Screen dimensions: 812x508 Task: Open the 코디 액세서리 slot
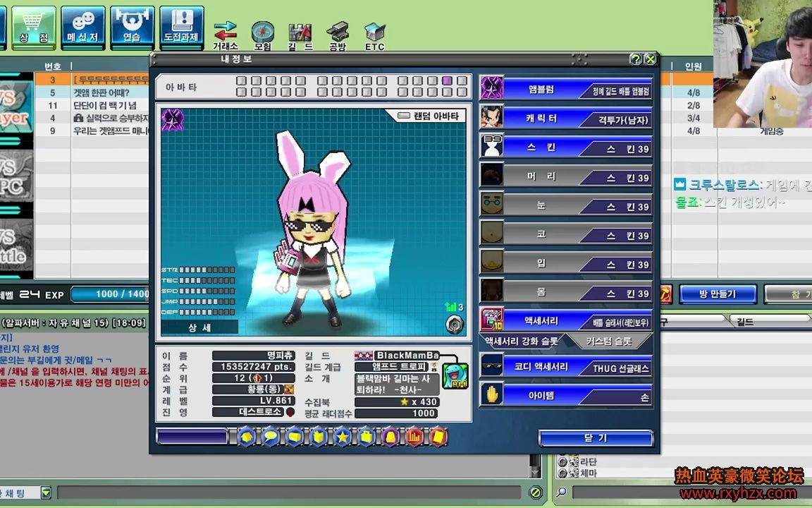tap(565, 366)
